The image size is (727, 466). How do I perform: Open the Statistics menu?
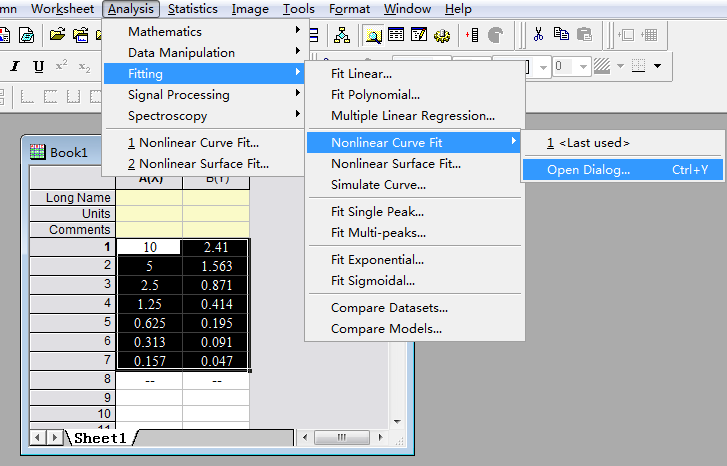point(192,9)
